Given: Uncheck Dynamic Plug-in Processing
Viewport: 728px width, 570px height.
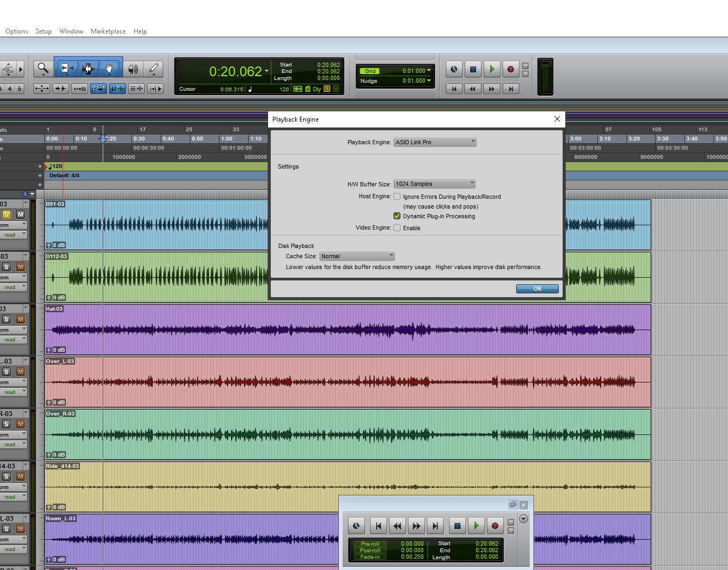Looking at the screenshot, I should [x=397, y=216].
